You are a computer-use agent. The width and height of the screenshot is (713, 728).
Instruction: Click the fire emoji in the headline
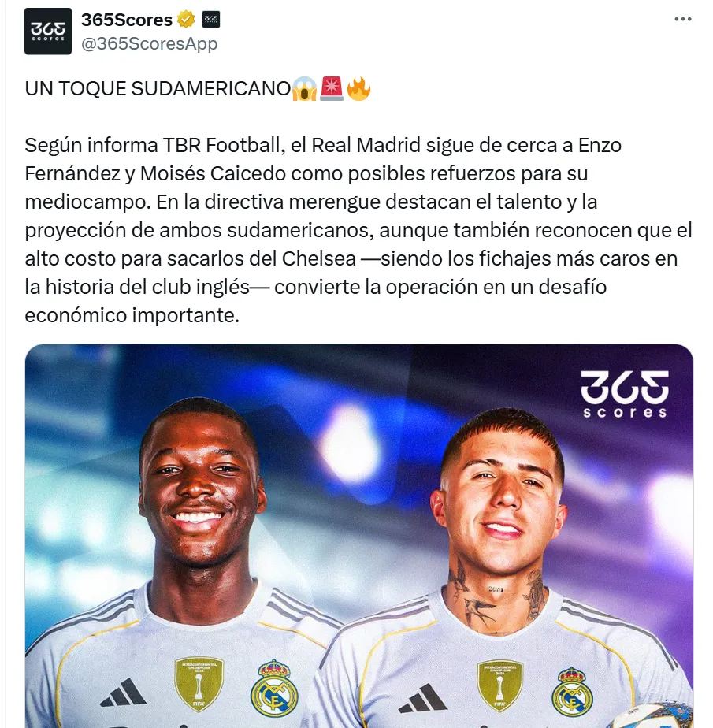pos(358,89)
